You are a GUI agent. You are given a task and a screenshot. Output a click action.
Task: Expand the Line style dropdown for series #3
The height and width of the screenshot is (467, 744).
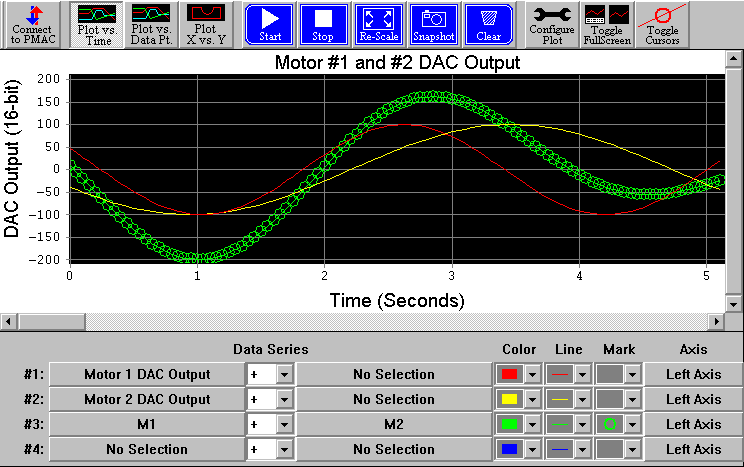coord(582,424)
